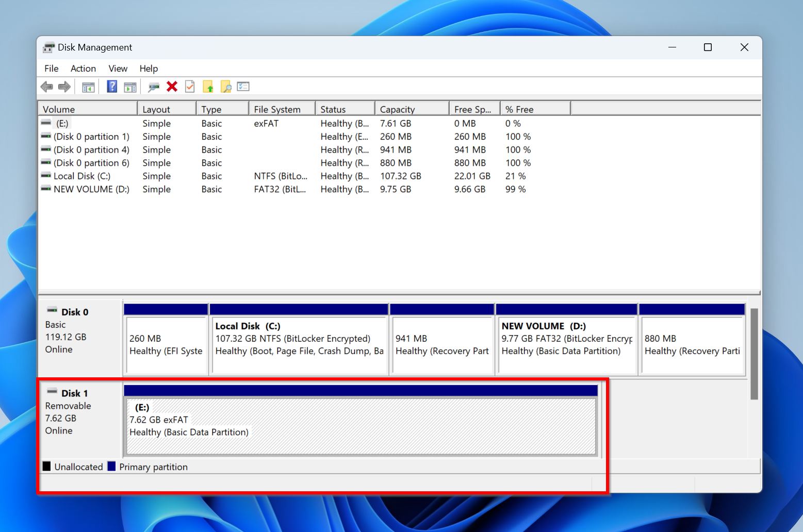Click the folder with magnifier icon
Viewport: 803px width, 532px height.
click(226, 87)
